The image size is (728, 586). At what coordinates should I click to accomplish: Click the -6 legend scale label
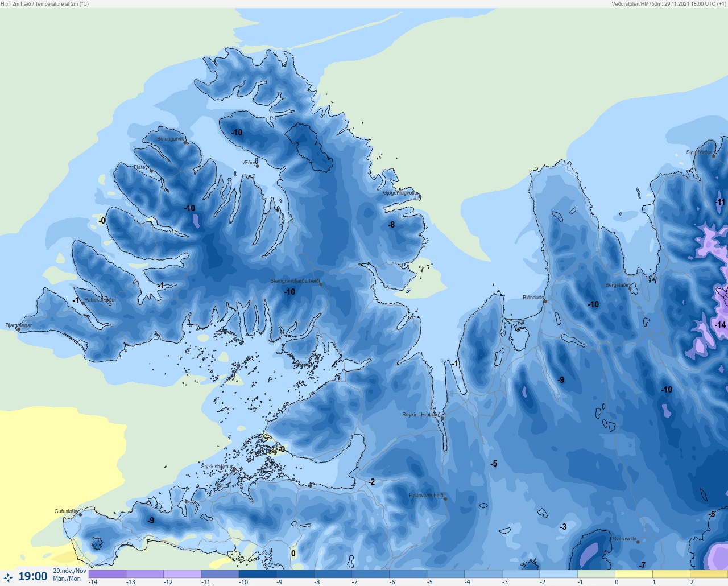click(x=392, y=582)
